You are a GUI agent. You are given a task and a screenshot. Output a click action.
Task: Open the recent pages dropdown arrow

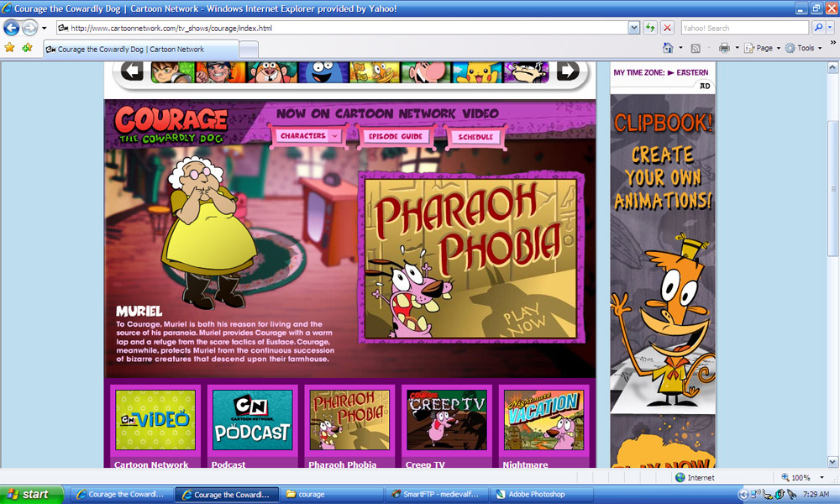45,28
